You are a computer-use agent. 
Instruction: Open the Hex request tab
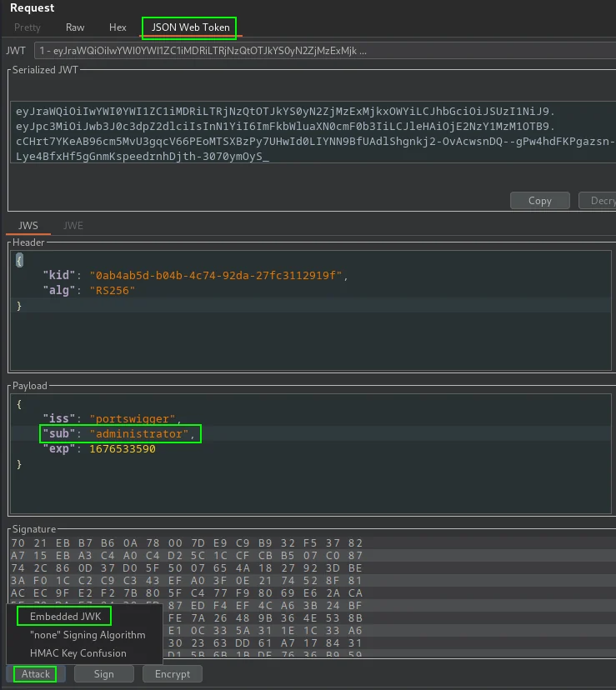pyautogui.click(x=118, y=27)
